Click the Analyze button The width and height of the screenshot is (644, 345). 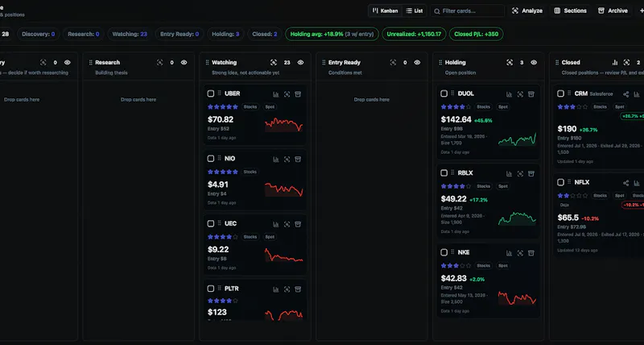(527, 10)
